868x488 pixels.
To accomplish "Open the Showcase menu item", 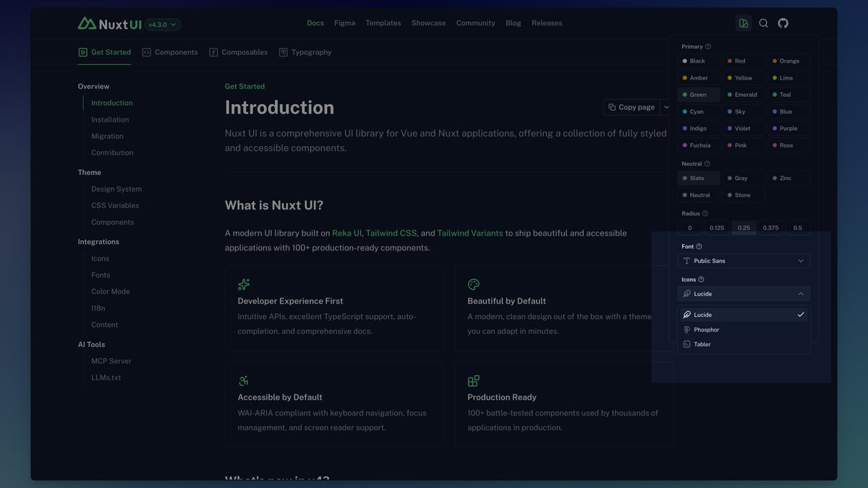I will coord(429,23).
